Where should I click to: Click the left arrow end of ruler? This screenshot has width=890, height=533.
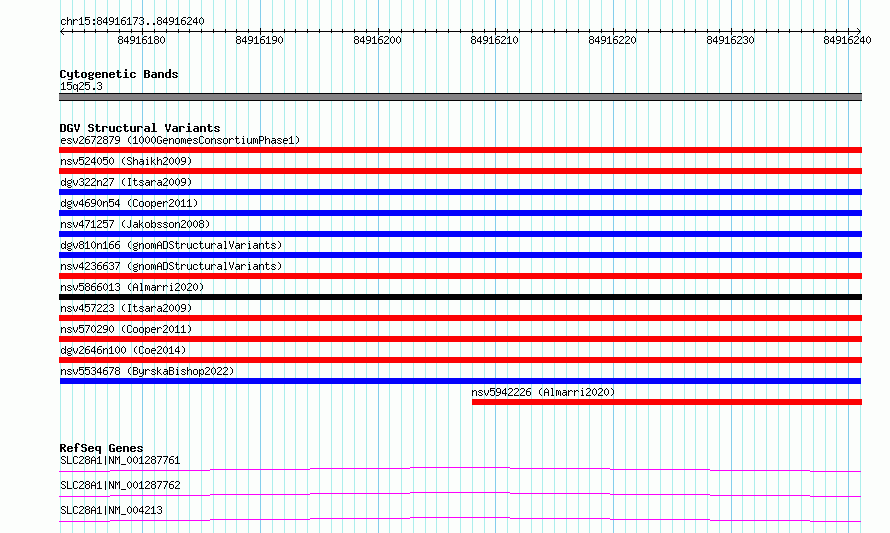coord(62,31)
